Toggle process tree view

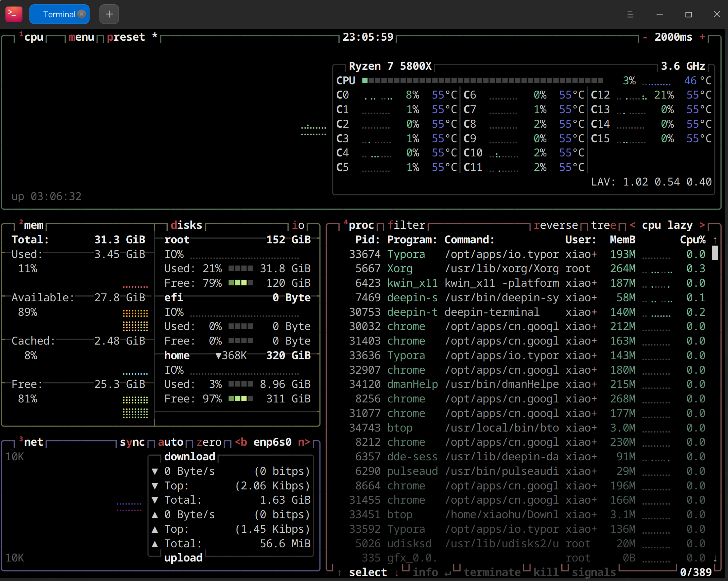point(603,225)
